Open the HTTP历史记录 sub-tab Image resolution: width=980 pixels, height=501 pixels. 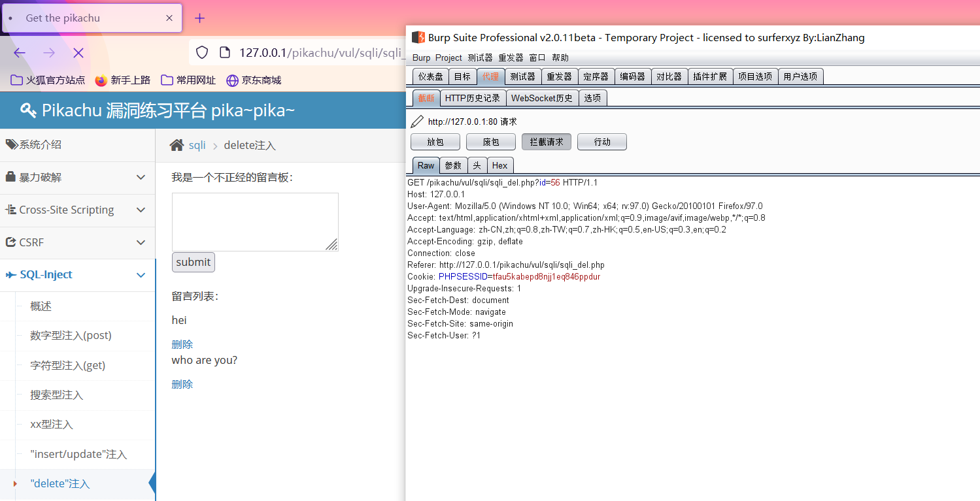click(x=473, y=98)
